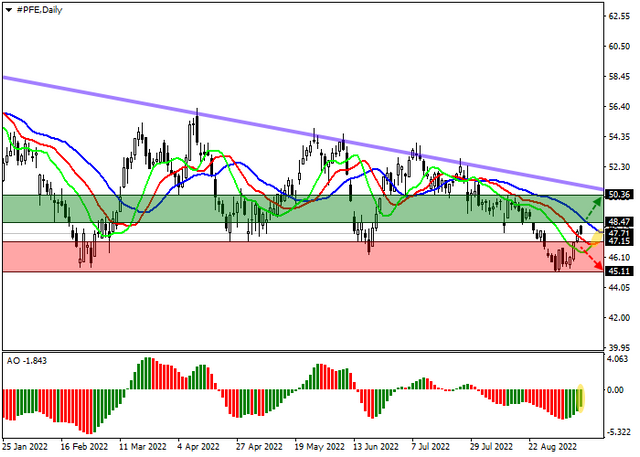Click the yellow highlight on the AO histogram
The height and width of the screenshot is (457, 640).
tap(581, 398)
